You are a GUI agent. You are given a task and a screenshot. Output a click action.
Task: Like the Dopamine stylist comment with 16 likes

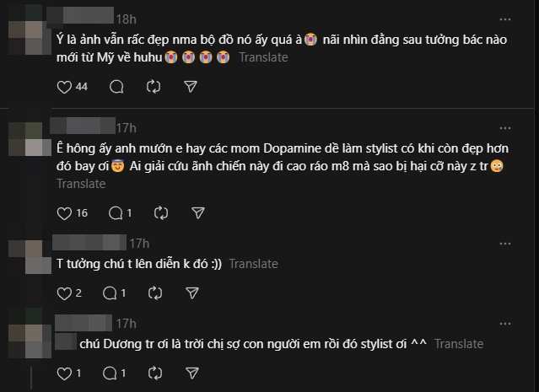pos(64,213)
